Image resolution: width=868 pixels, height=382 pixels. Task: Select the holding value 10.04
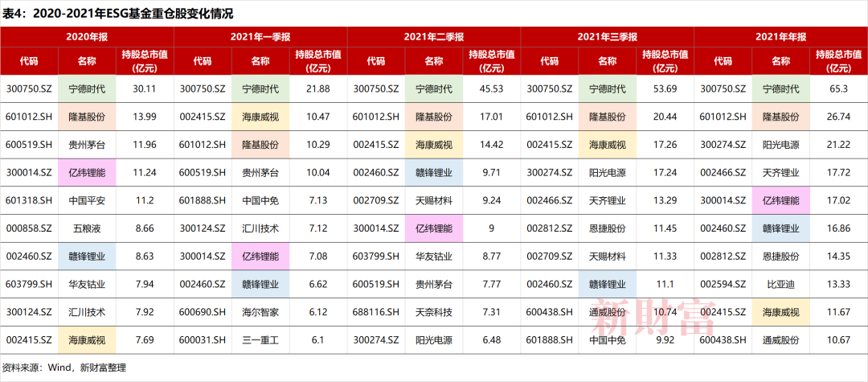pyautogui.click(x=319, y=173)
